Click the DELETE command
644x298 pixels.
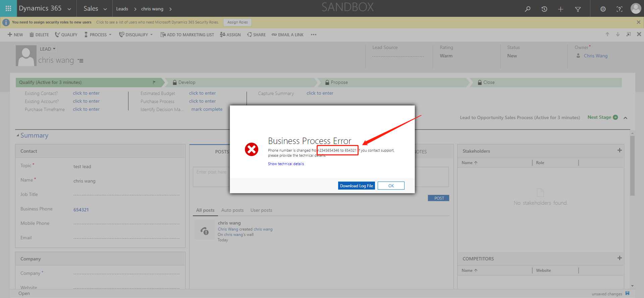39,35
